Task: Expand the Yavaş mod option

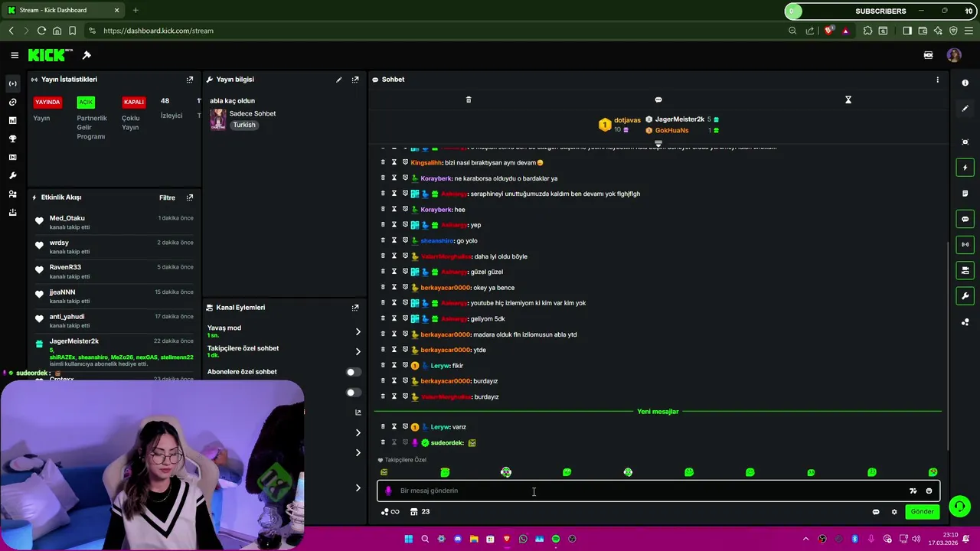Action: coord(358,331)
